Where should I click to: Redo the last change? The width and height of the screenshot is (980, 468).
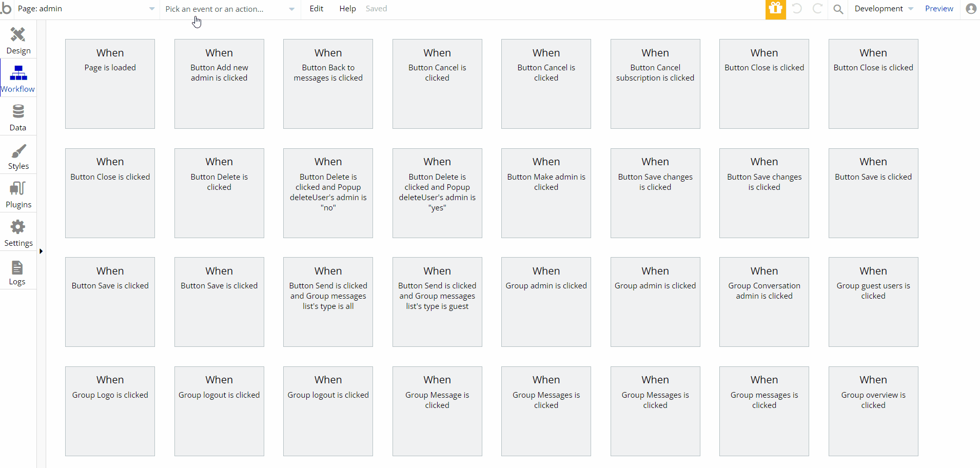[x=818, y=9]
